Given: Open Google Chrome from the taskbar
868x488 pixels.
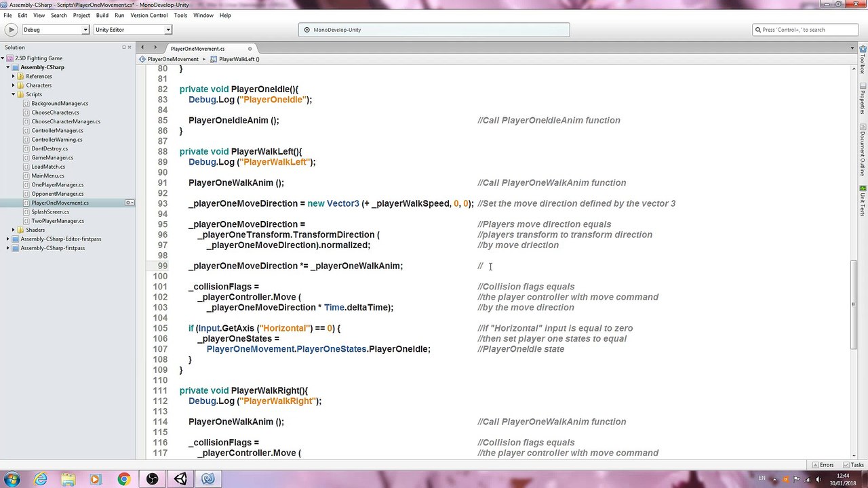Looking at the screenshot, I should pos(124,479).
